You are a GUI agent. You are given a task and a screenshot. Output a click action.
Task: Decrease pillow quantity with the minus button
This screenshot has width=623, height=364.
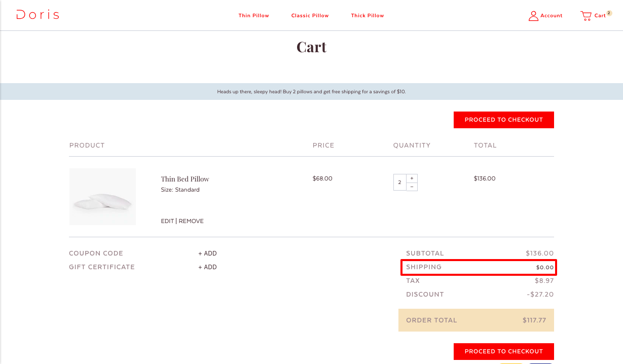412,187
